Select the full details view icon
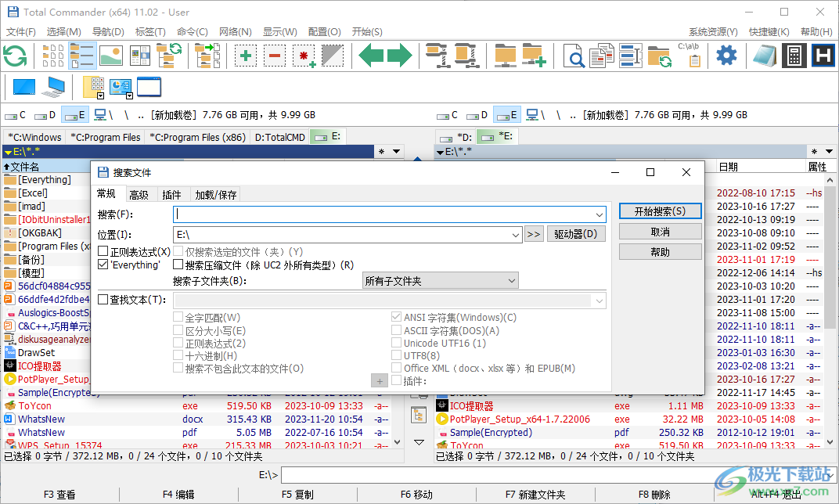This screenshot has height=504, width=839. point(82,56)
